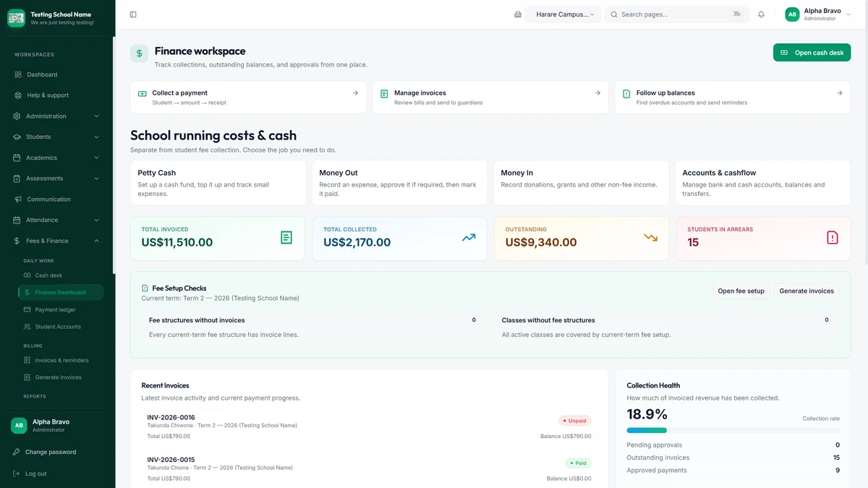This screenshot has width=868, height=488.
Task: Click the Communication megaphone icon
Action: point(18,200)
